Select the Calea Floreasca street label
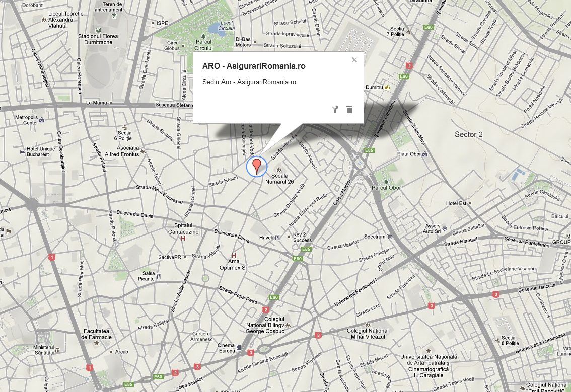Viewport: 571px width, 392px height. (x=79, y=75)
